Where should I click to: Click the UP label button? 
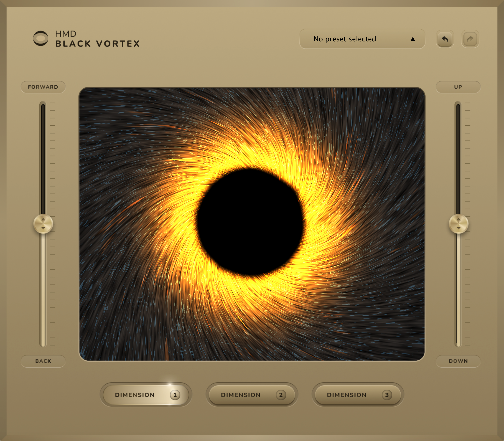[x=458, y=87]
